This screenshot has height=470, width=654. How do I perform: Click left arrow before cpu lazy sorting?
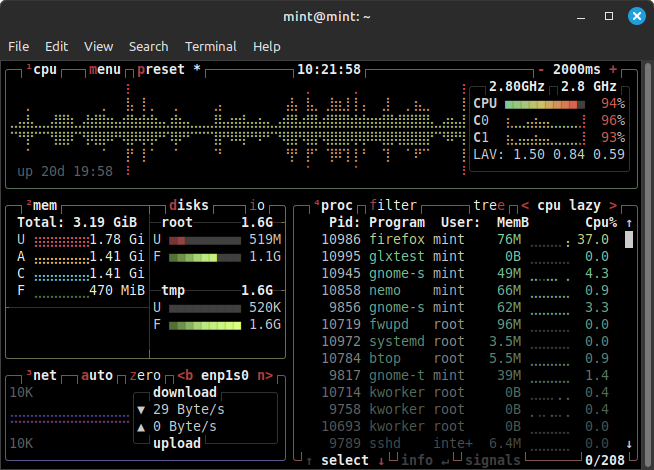click(x=524, y=204)
